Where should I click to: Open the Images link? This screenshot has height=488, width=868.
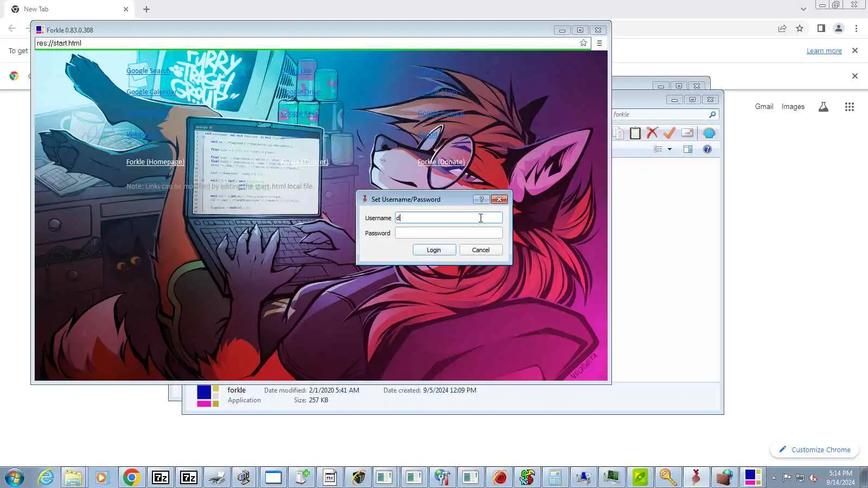(793, 106)
